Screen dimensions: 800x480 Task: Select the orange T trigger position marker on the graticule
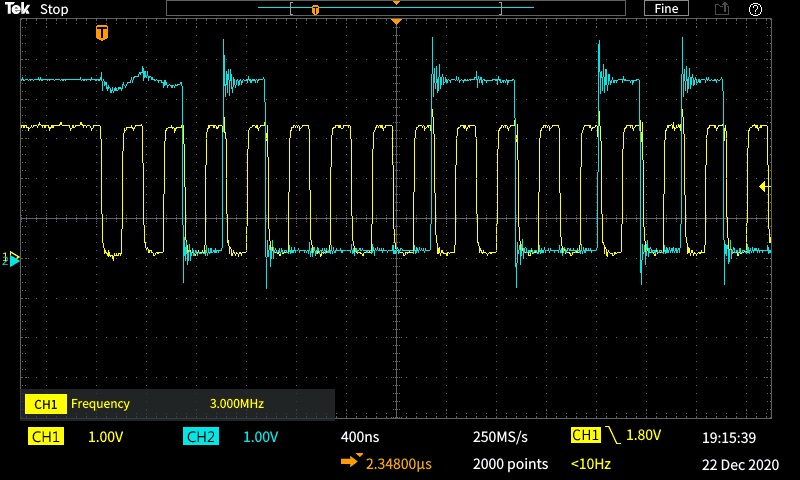[101, 33]
